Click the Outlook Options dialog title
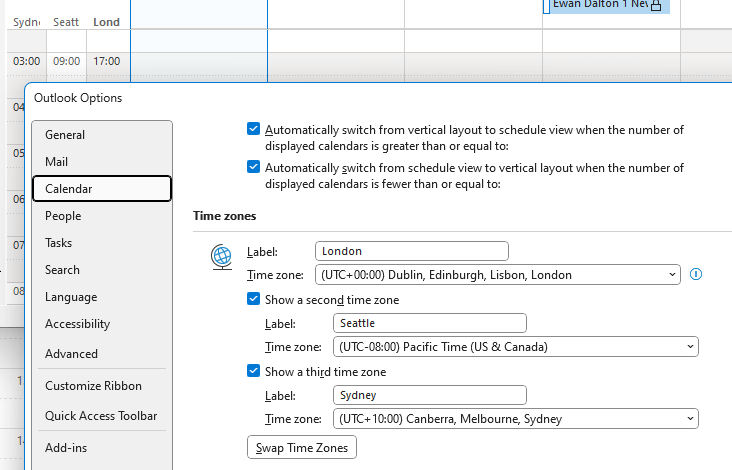732x470 pixels. click(x=78, y=98)
